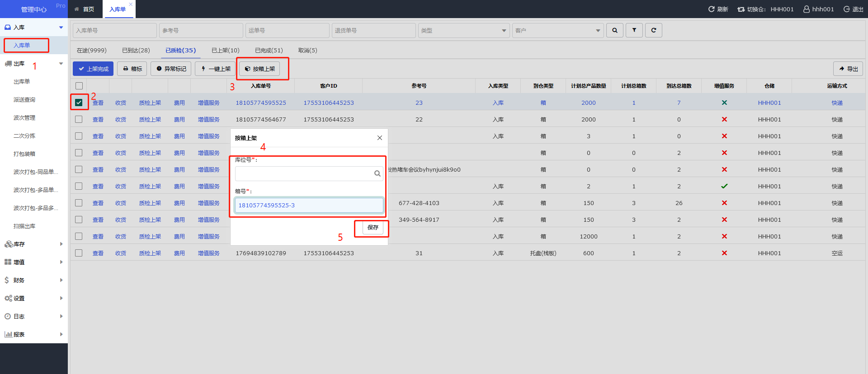Click the reset refresh icon button in filter bar
The width and height of the screenshot is (868, 374).
654,30
